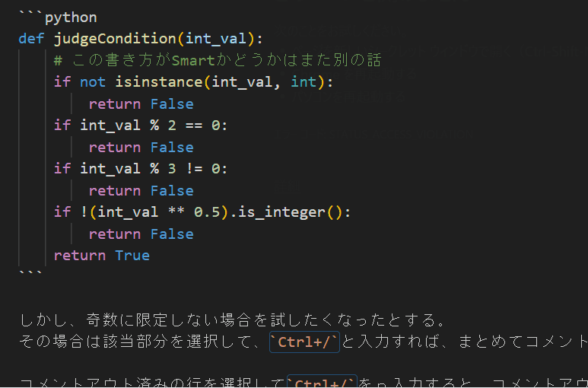Click the exclamation mark before (int_val
Screen dimensions: 588x388
[84, 211]
